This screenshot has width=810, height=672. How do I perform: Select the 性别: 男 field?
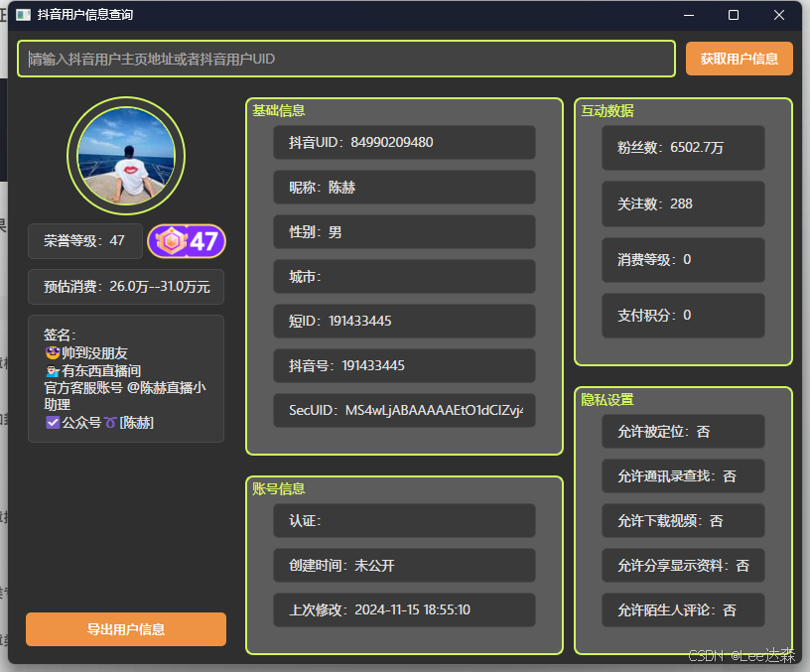click(x=404, y=232)
